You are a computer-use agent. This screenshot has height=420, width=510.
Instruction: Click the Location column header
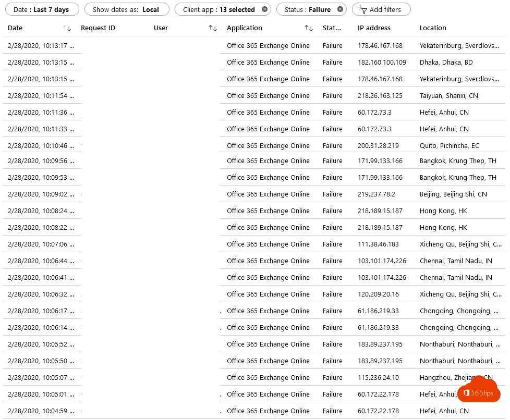433,28
